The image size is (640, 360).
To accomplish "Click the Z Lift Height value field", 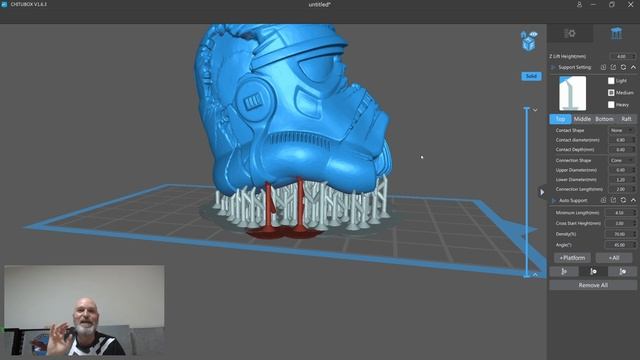I will pos(622,56).
